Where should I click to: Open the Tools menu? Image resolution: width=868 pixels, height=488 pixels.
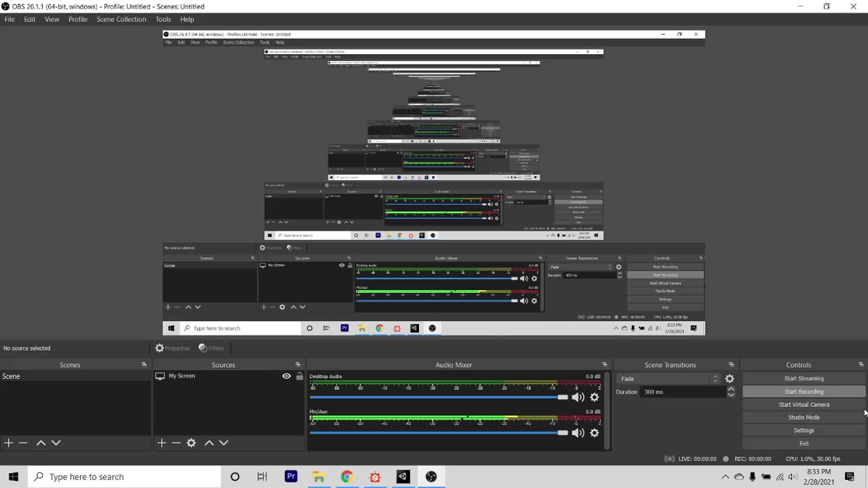(163, 19)
